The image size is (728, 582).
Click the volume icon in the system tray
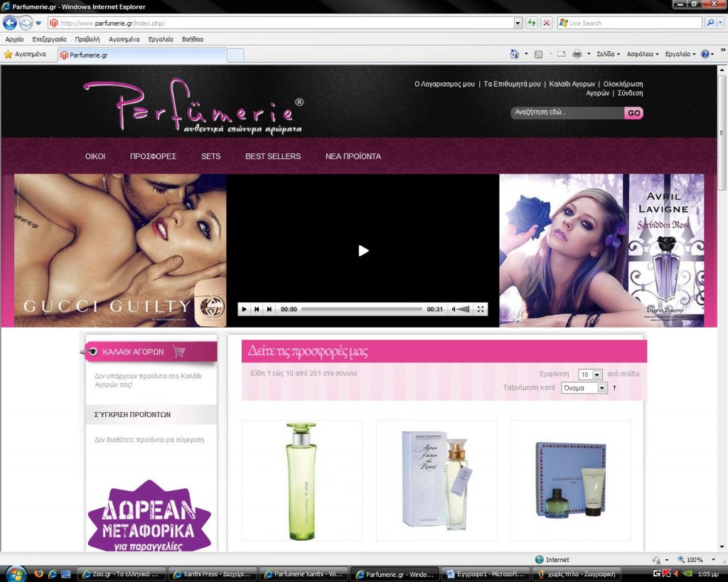tap(677, 574)
